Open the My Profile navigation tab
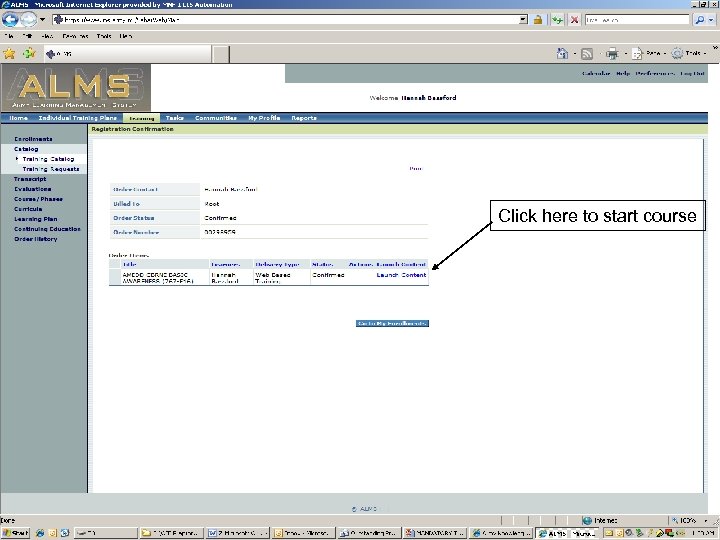This screenshot has height=540, width=720. click(264, 118)
